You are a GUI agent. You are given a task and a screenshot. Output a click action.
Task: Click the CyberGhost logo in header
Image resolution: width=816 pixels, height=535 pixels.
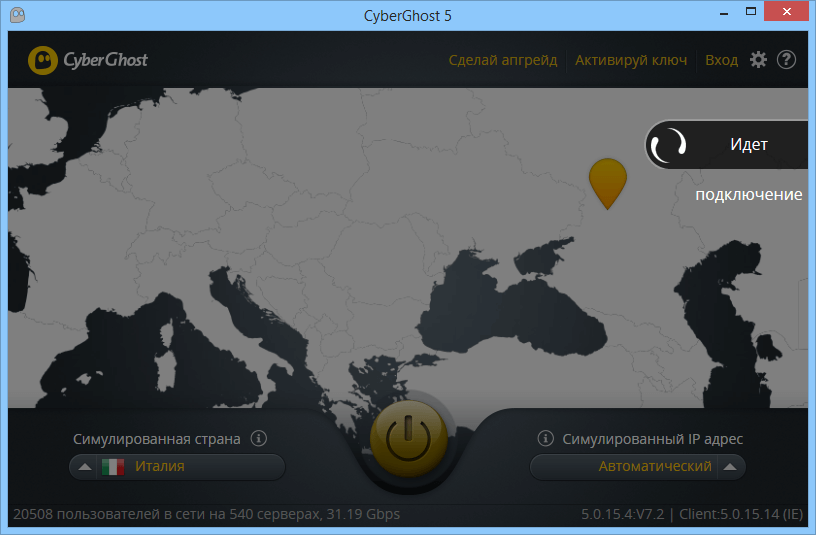click(x=88, y=60)
